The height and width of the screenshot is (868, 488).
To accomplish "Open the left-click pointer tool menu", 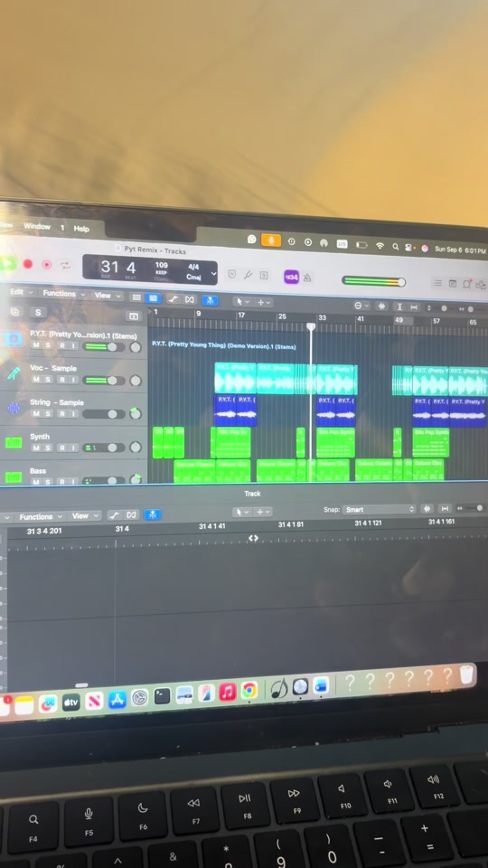I will coord(242,302).
